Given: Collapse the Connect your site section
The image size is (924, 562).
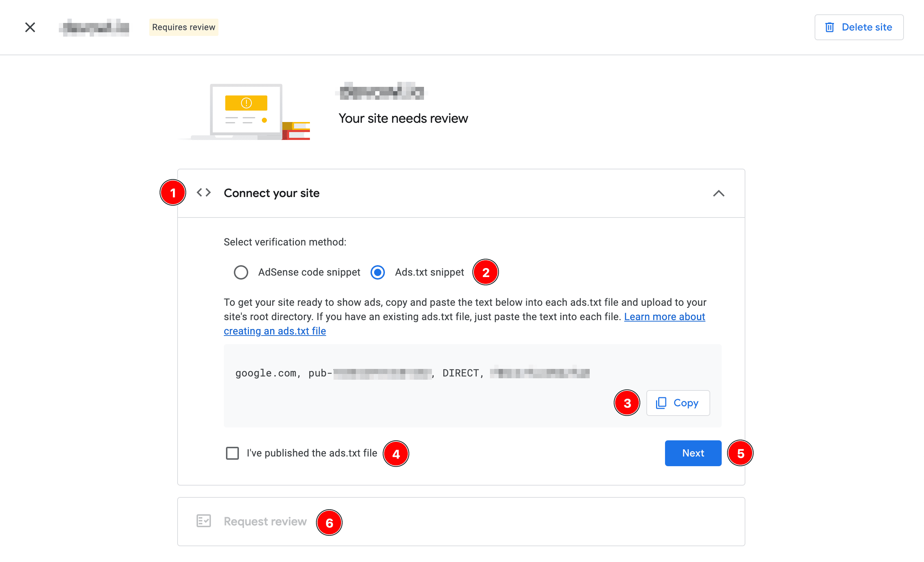Looking at the screenshot, I should pyautogui.click(x=718, y=193).
